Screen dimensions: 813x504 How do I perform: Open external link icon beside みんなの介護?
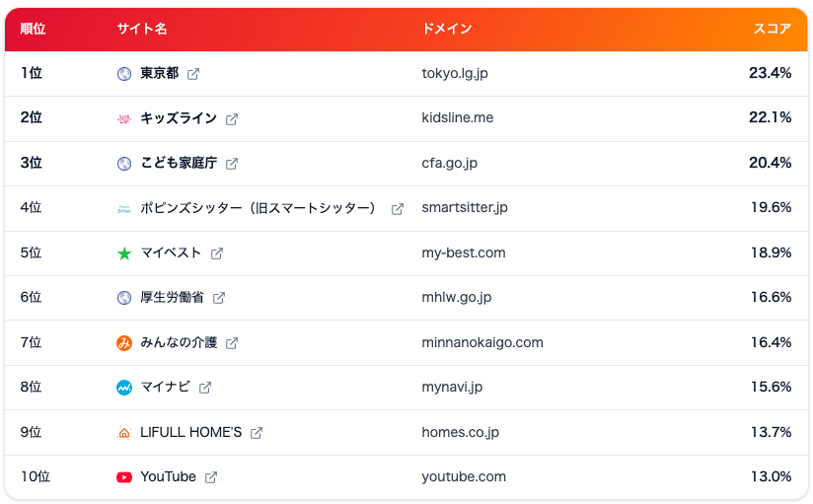pos(232,343)
